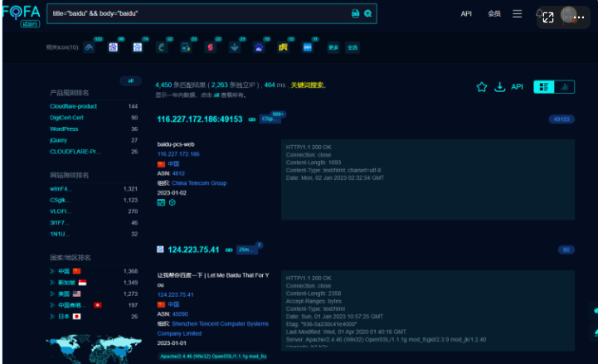Click ASN 45090 link
Viewport: 598px width, 364px height.
click(180, 314)
